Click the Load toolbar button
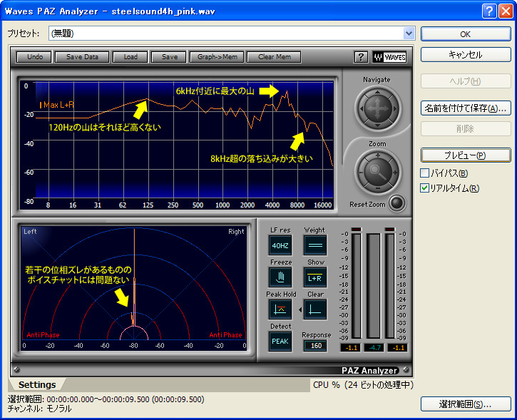 [x=130, y=57]
